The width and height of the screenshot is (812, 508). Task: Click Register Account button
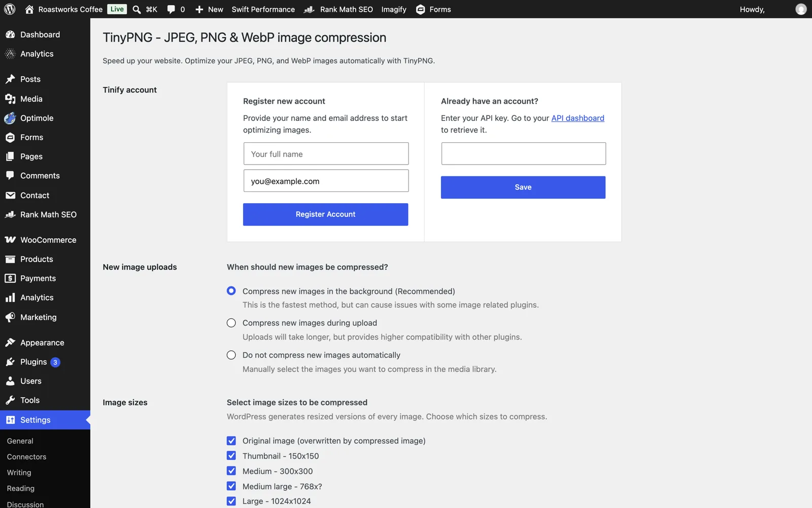click(x=325, y=214)
